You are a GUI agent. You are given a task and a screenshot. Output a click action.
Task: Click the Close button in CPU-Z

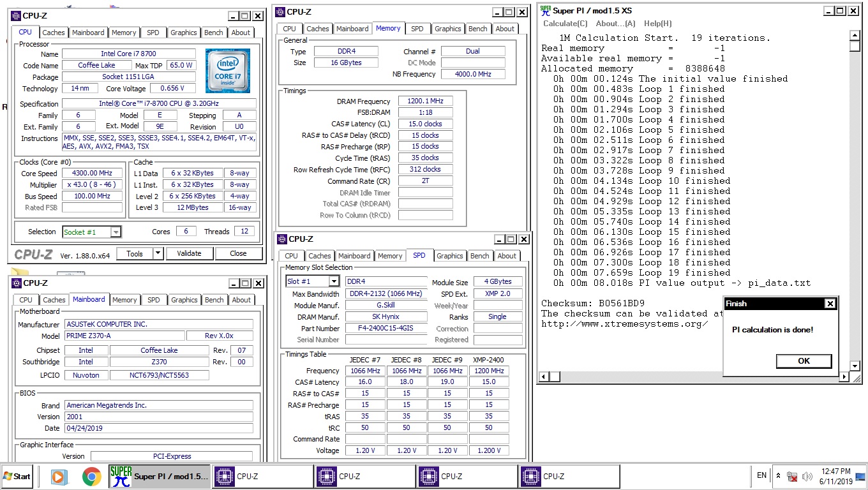(238, 253)
